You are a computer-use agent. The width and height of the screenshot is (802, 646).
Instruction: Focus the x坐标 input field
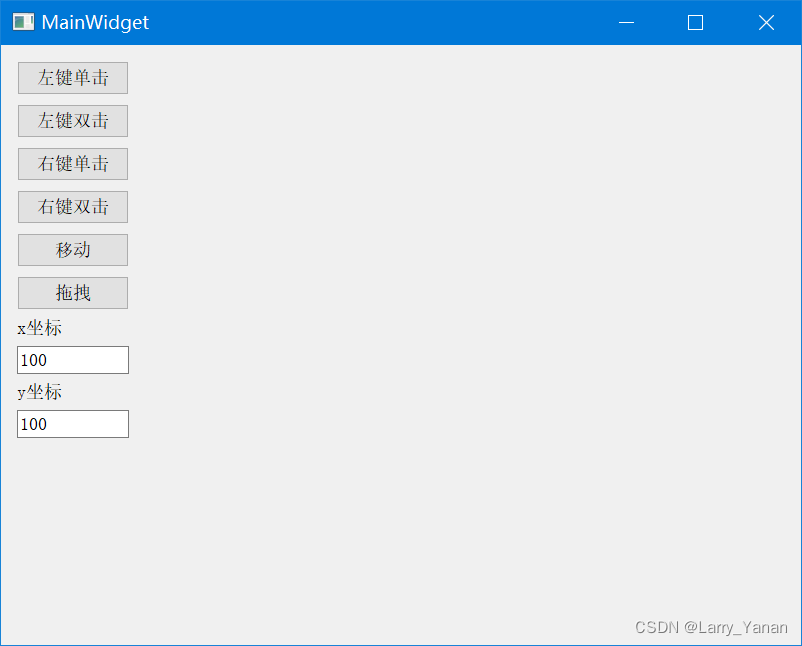pyautogui.click(x=73, y=360)
